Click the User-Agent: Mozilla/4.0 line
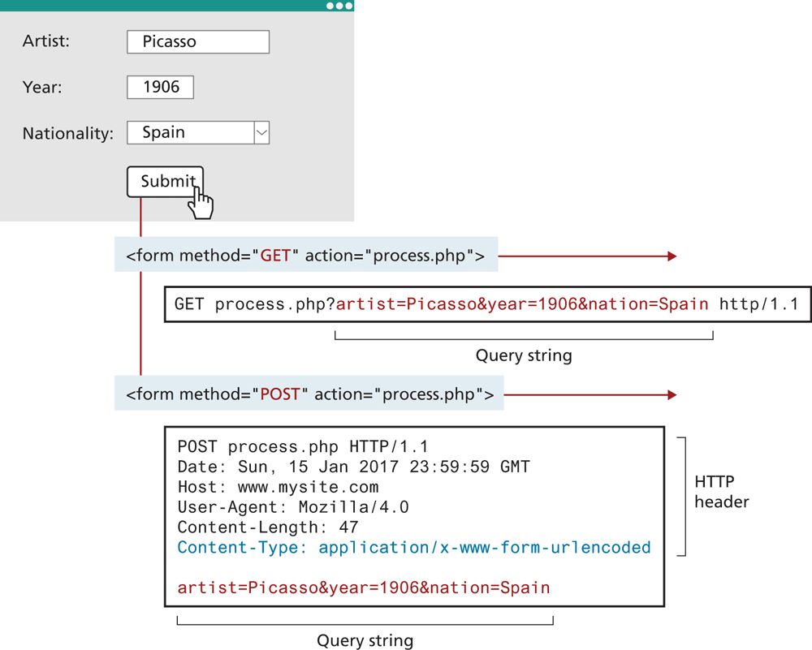 click(x=292, y=507)
